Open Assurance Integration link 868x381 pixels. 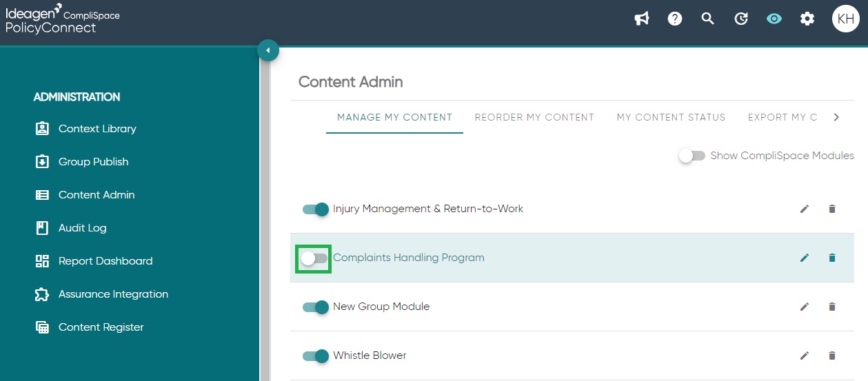(x=113, y=294)
